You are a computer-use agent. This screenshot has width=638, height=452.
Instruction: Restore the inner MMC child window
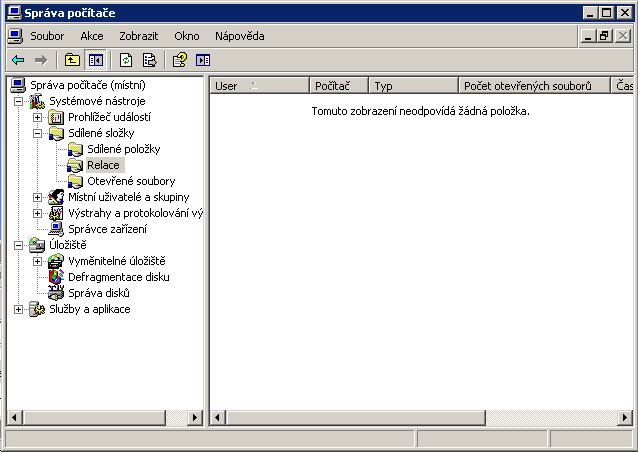tap(605, 36)
